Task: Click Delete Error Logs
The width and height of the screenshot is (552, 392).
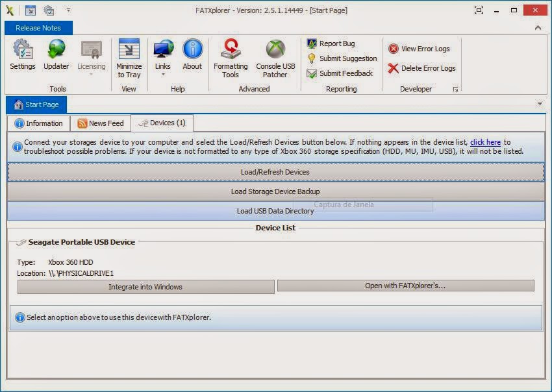Action: 421,68
